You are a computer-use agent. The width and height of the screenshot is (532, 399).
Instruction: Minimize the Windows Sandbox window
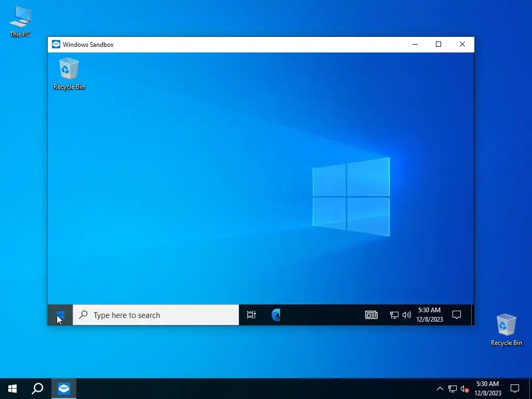pos(415,45)
